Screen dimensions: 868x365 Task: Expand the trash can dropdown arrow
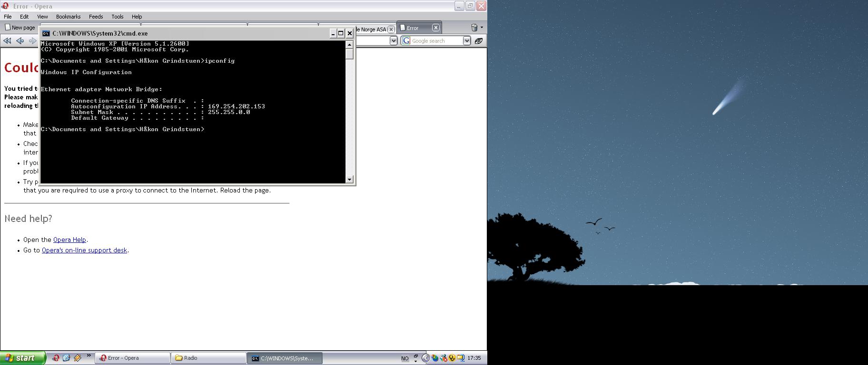point(482,28)
